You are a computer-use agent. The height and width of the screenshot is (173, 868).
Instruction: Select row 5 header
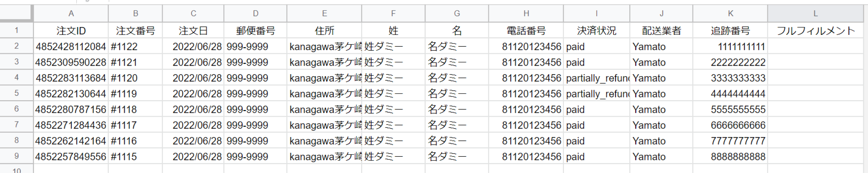tap(16, 93)
